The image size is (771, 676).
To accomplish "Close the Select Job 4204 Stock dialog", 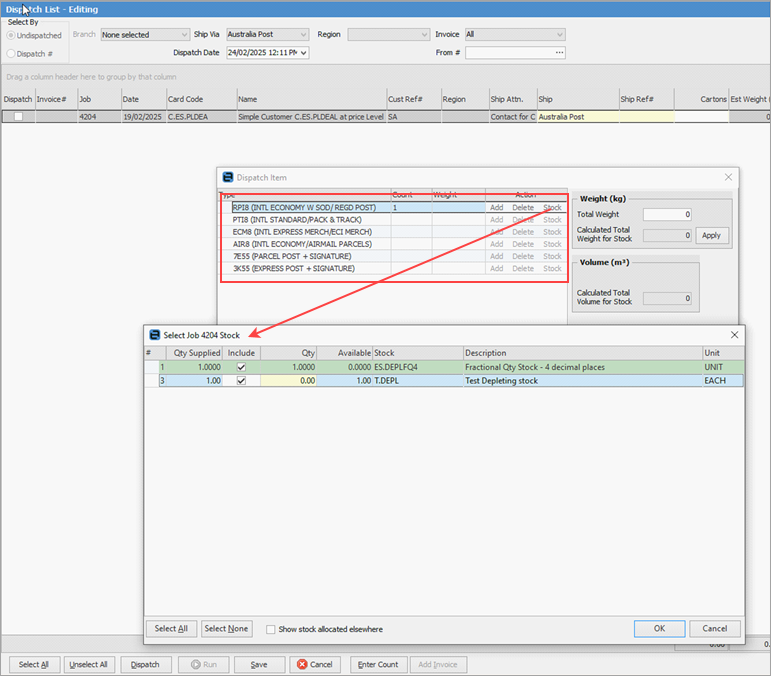I will pyautogui.click(x=734, y=335).
